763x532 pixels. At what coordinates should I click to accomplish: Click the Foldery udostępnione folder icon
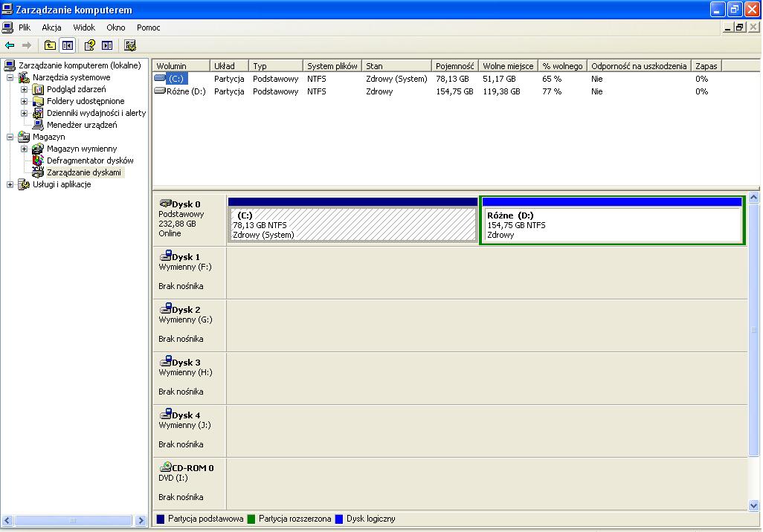(x=38, y=101)
